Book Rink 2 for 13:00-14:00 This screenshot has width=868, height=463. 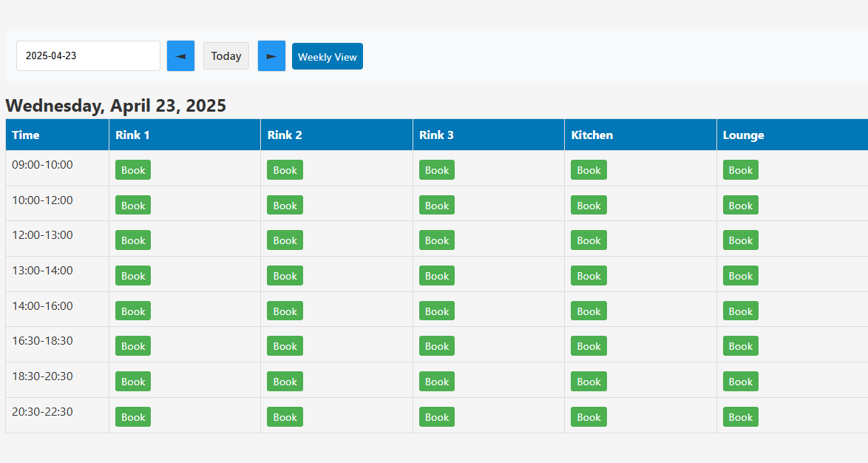[285, 275]
